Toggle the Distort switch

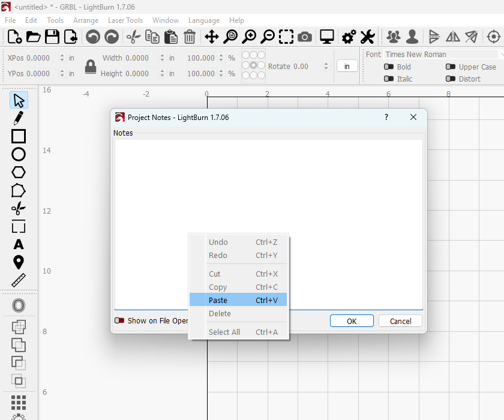(451, 79)
